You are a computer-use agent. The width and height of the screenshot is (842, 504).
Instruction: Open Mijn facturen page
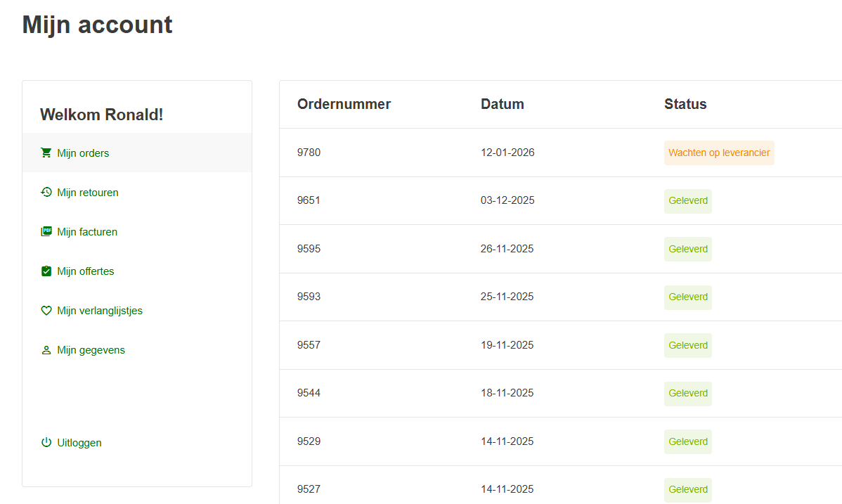coord(87,231)
